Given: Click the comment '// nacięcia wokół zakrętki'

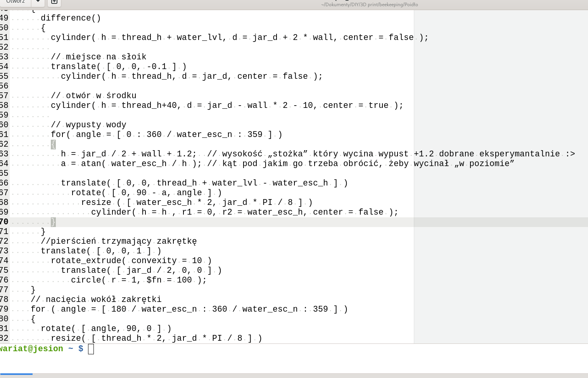Looking at the screenshot, I should click(x=96, y=299).
